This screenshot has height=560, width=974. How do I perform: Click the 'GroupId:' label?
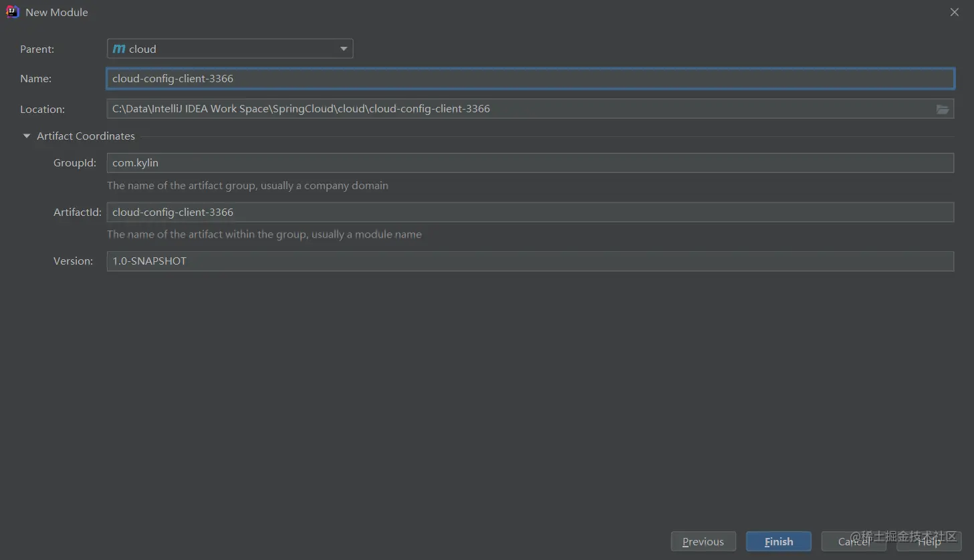75,163
